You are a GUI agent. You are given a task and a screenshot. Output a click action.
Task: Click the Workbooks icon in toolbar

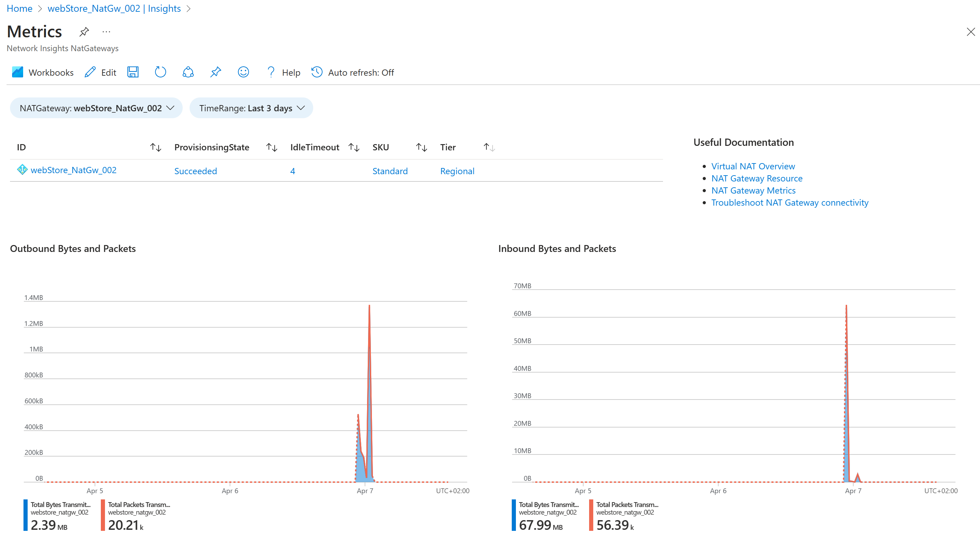(18, 72)
